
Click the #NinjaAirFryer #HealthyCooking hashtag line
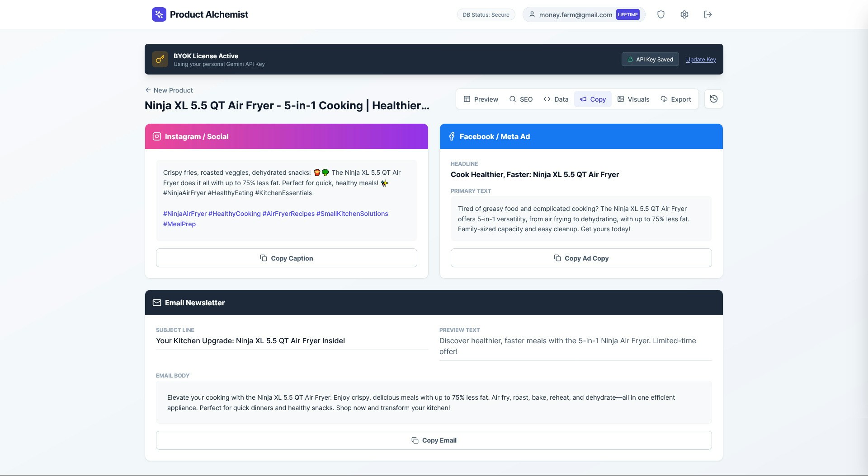[276, 214]
